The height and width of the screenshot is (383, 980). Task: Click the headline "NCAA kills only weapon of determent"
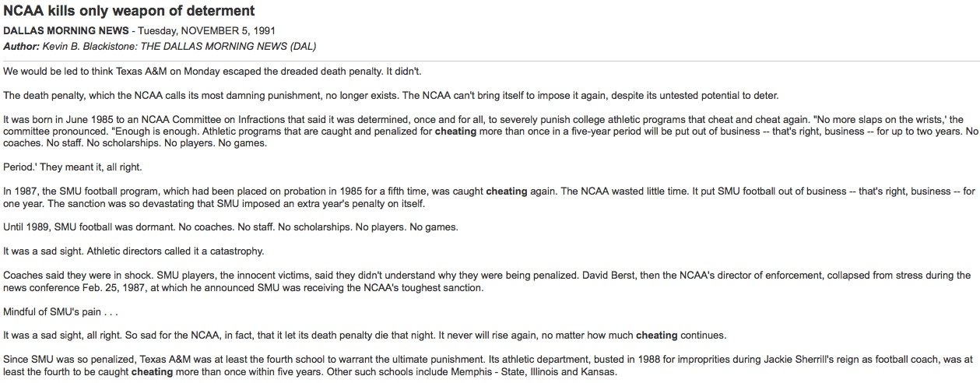point(129,11)
